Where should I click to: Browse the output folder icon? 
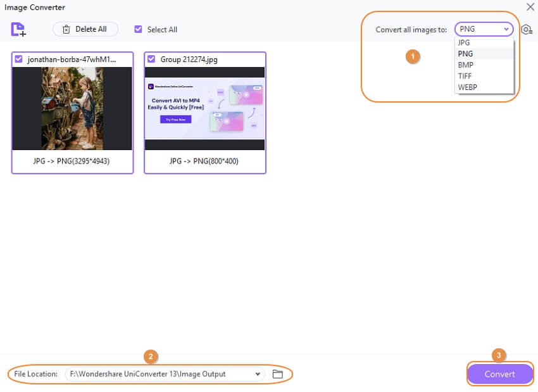278,374
